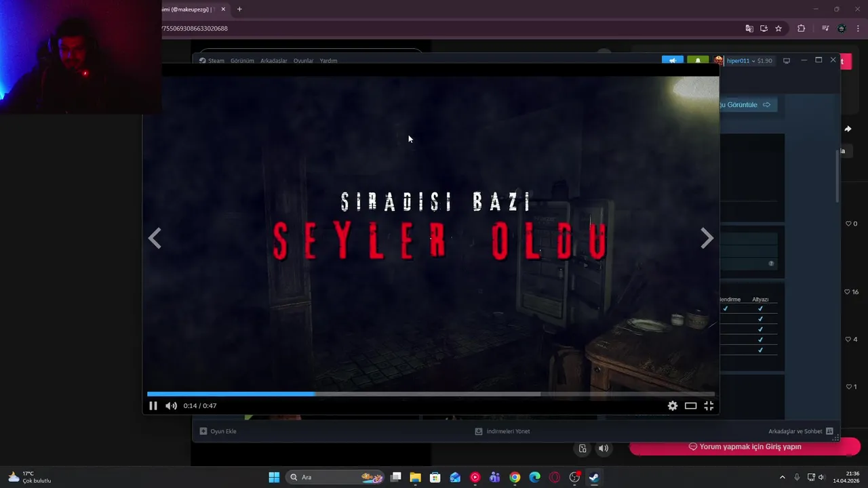
Task: Open the Oyunlar menu
Action: click(303, 61)
